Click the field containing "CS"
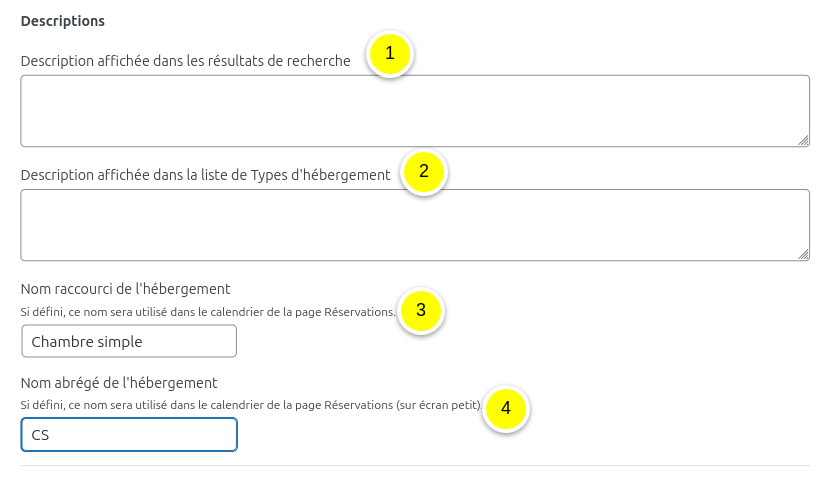 point(128,435)
